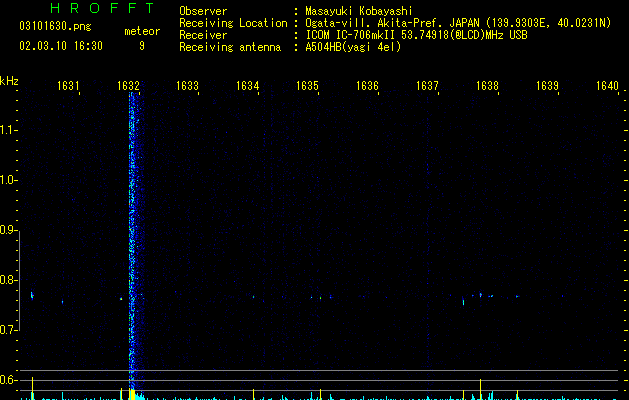Click time axis label 1633
The height and width of the screenshot is (400, 629).
click(x=187, y=86)
